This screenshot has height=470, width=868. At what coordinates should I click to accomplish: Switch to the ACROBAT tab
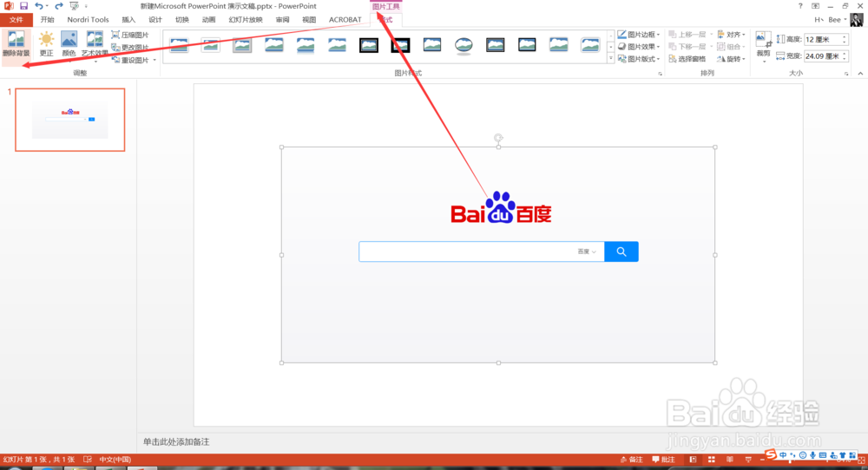click(345, 19)
